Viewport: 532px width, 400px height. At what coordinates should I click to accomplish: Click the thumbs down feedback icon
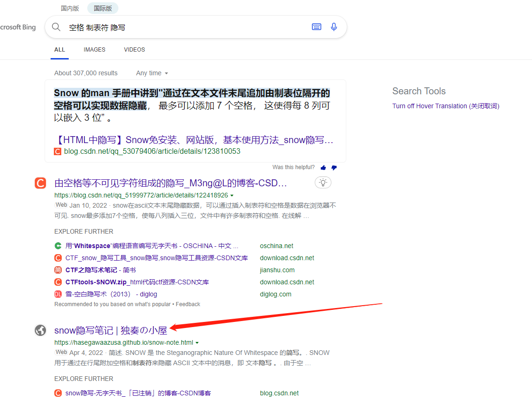334,168
